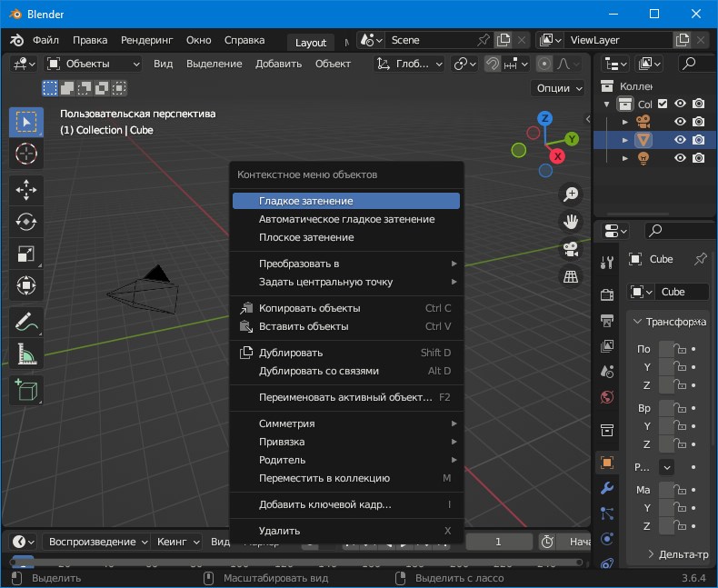Pick the Measure tool
This screenshot has width=718, height=588.
(x=26, y=354)
